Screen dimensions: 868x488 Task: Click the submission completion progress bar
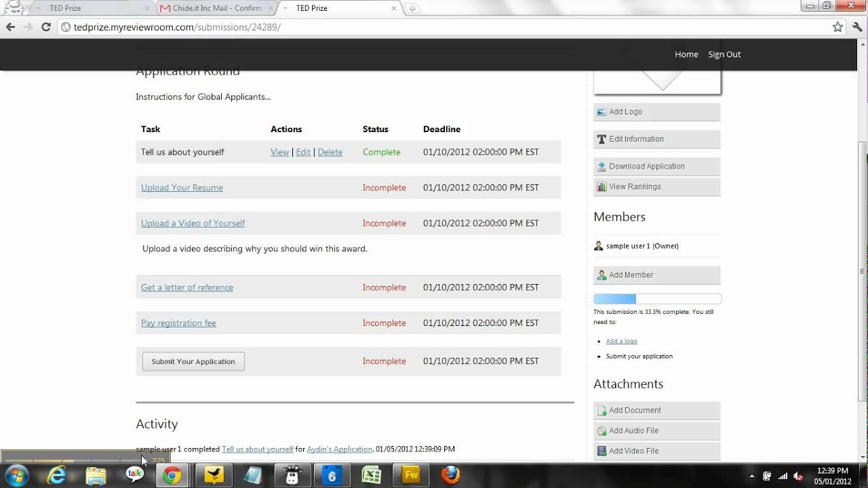(657, 299)
